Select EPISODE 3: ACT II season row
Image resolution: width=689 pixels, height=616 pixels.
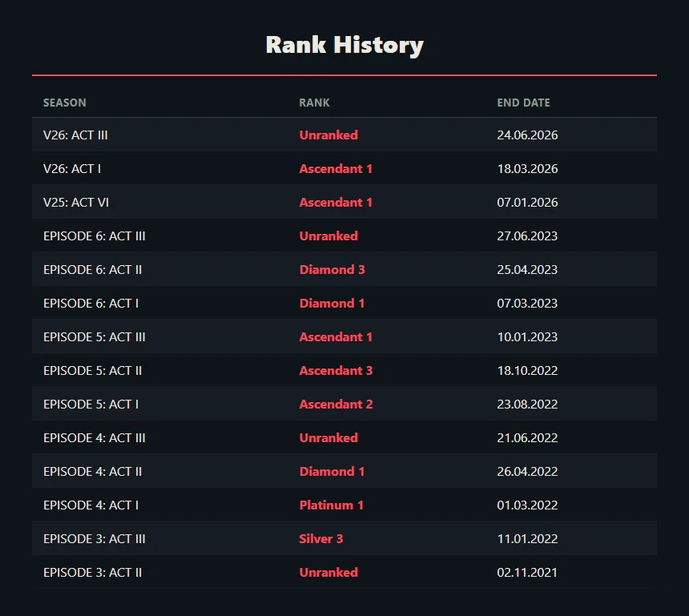tap(344, 573)
